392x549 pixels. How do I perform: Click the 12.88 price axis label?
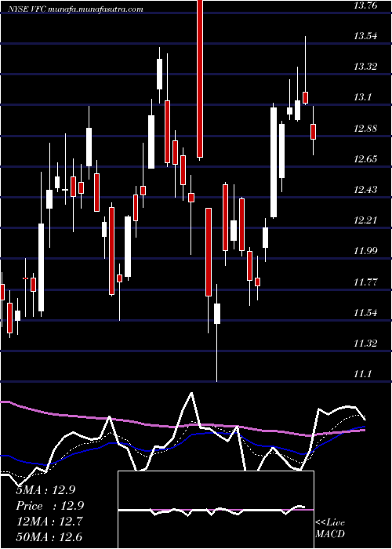point(365,128)
